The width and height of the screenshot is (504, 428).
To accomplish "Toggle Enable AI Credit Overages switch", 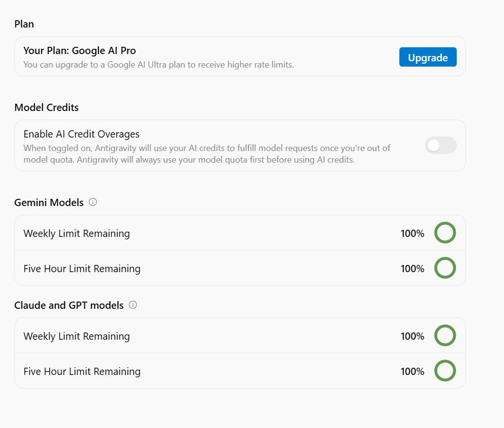I will 440,145.
